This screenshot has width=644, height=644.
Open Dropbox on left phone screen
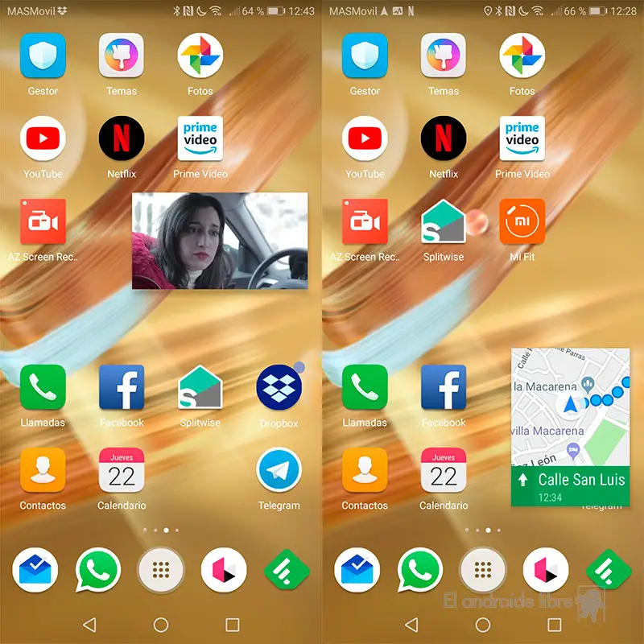tap(279, 387)
